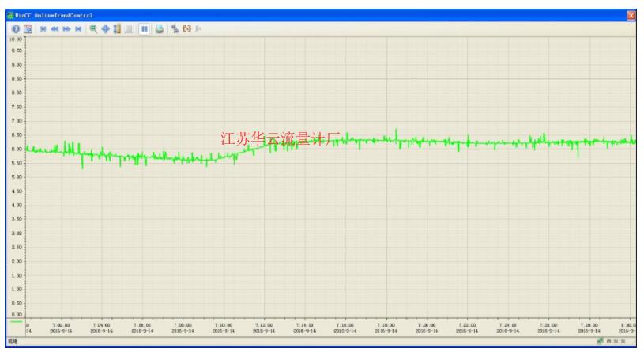Jump to first data record
Image resolution: width=644 pixels, height=352 pixels.
(43, 28)
